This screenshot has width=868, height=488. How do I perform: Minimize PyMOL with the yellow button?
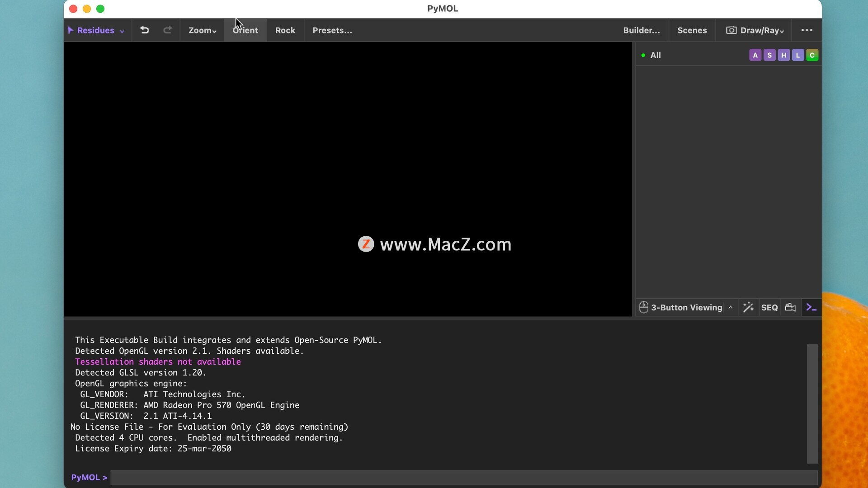point(87,9)
